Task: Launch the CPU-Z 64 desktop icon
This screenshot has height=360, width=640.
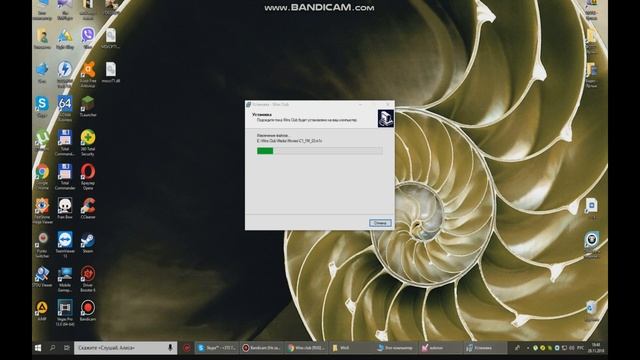Action: point(65,108)
